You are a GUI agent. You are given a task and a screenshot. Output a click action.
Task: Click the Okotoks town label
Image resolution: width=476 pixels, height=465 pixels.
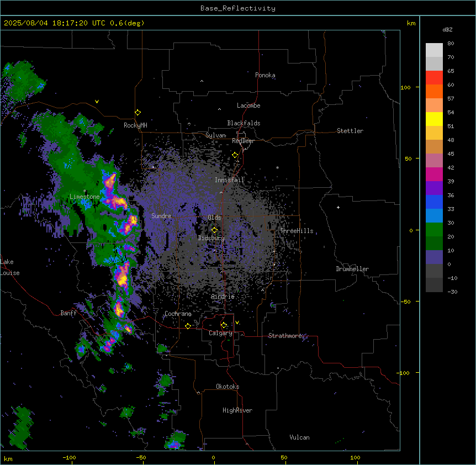(x=228, y=387)
